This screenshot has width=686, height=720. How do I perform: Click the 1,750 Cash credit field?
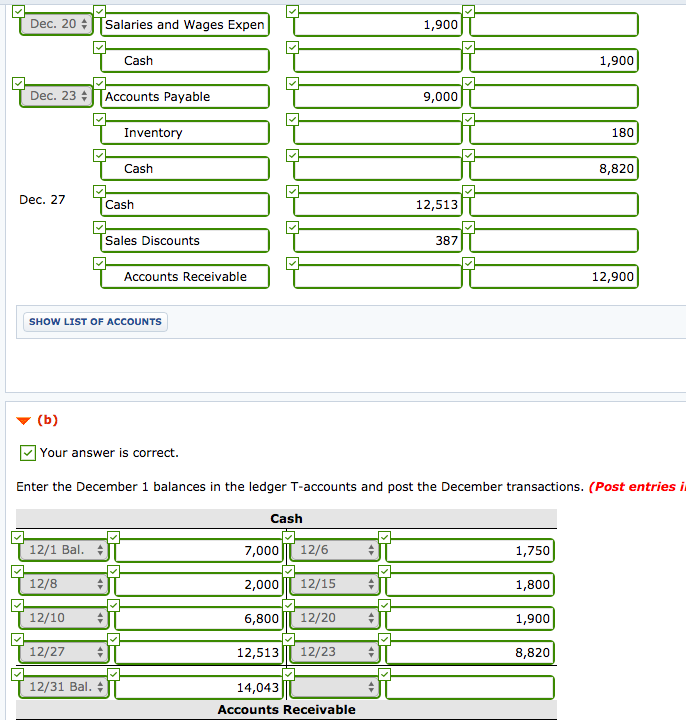(x=470, y=550)
